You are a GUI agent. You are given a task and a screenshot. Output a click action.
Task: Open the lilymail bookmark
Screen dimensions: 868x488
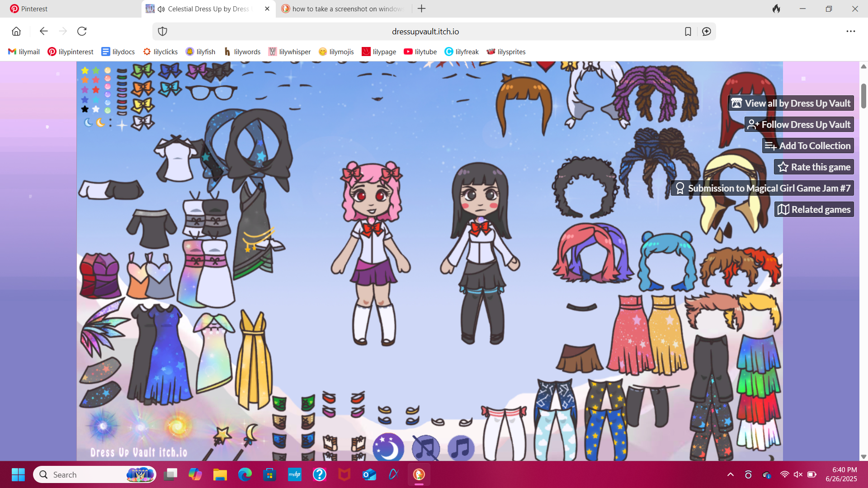[x=24, y=52]
